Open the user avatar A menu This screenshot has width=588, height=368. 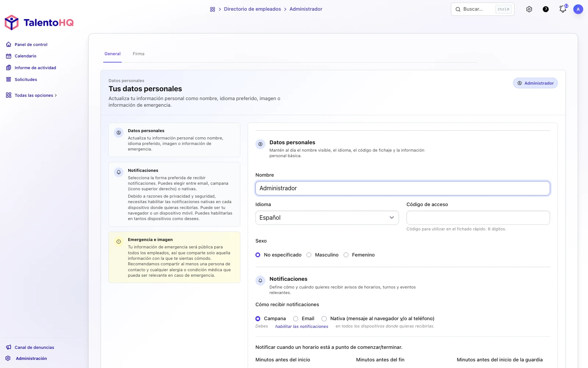pos(578,9)
